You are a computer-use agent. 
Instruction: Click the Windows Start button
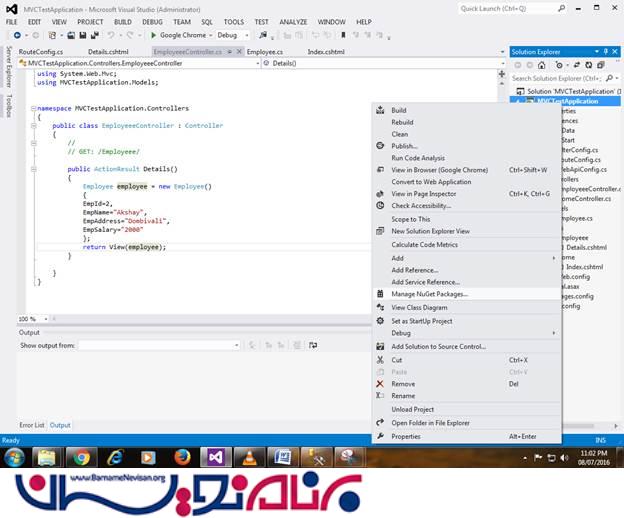(x=15, y=457)
